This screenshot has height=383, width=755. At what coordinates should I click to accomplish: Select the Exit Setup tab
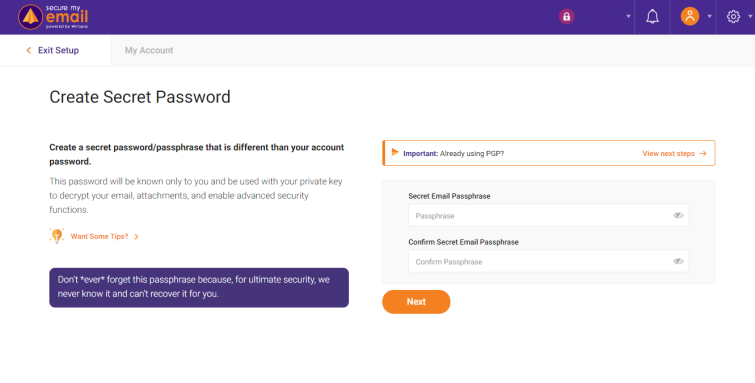click(55, 50)
